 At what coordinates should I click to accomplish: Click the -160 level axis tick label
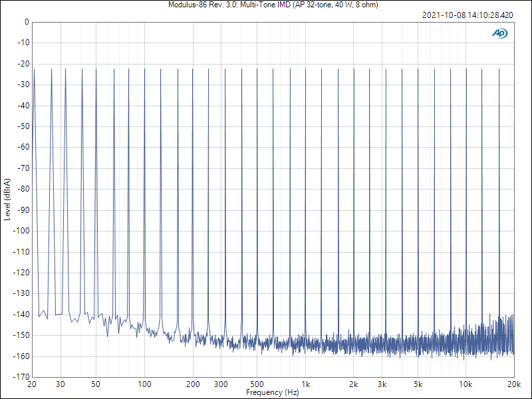click(x=21, y=356)
